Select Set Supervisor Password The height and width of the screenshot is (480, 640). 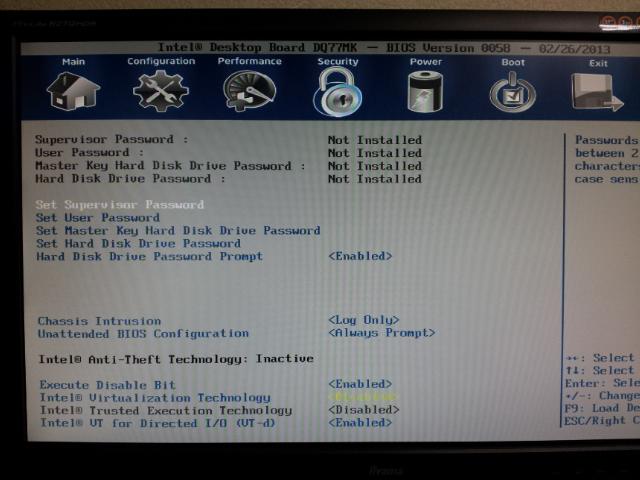120,204
